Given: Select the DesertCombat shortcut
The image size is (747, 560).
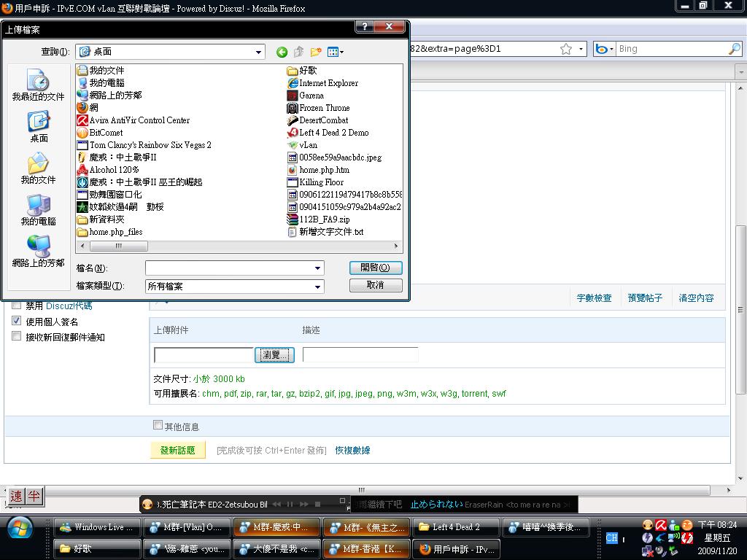Looking at the screenshot, I should click(x=318, y=120).
